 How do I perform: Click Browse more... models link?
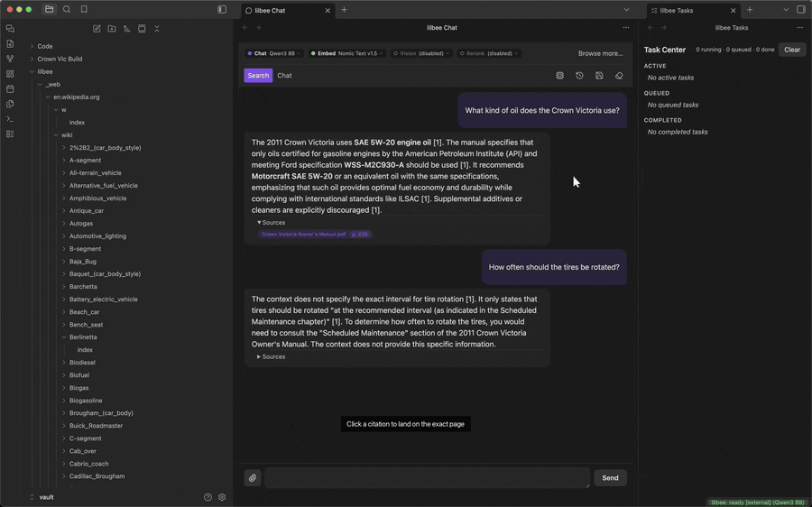pos(600,53)
